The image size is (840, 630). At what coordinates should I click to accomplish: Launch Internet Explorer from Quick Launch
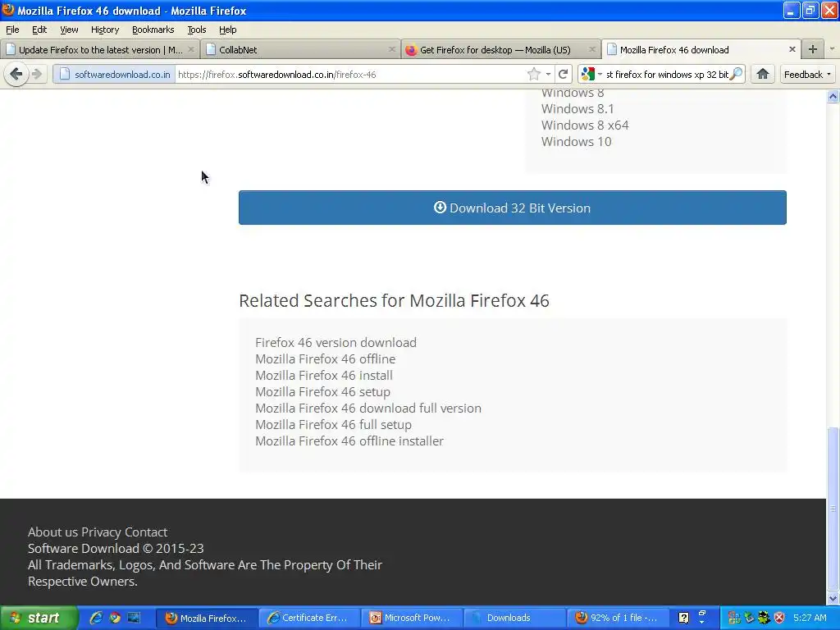(96, 618)
